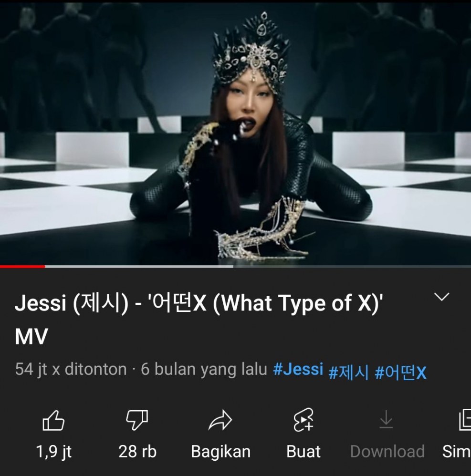Seek to buffered grey portion of timeline
This screenshot has height=476, width=471.
[139, 267]
